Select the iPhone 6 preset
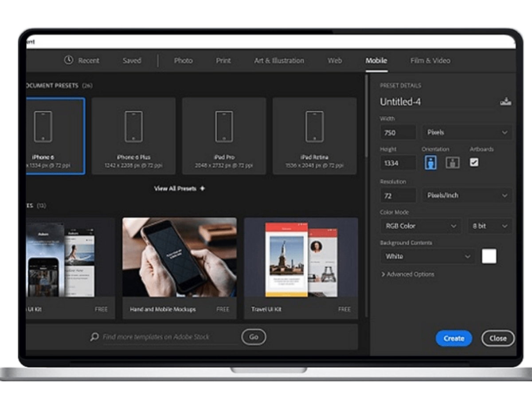Image resolution: width=532 pixels, height=399 pixels. [55, 136]
